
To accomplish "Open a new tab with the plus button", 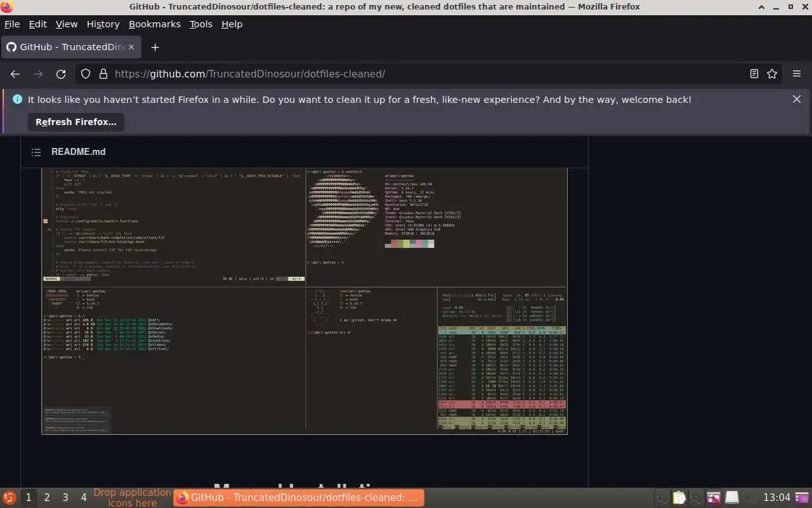I will coord(155,47).
